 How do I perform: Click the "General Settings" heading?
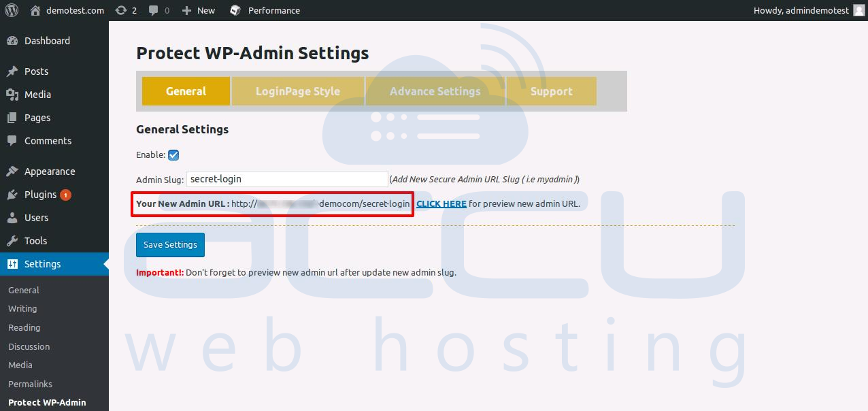182,129
